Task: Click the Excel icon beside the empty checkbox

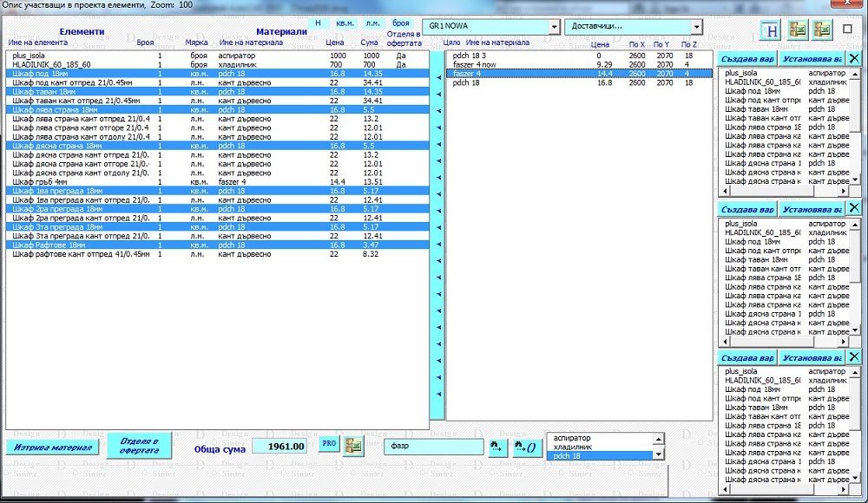Action: [x=822, y=29]
